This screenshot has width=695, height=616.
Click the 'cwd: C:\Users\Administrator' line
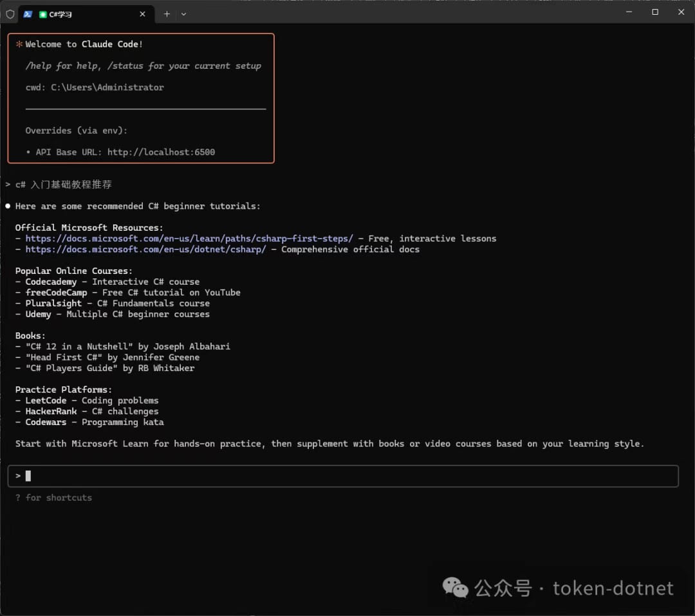(x=95, y=87)
